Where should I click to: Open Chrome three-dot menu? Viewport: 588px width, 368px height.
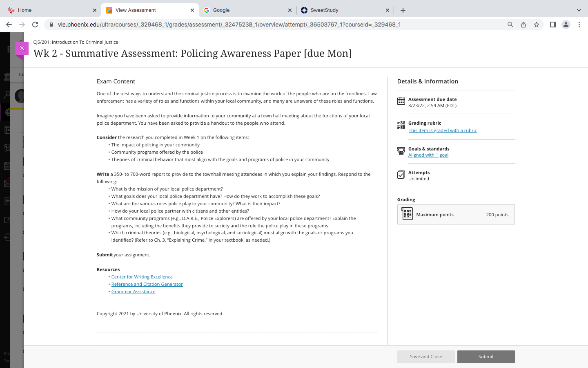(579, 25)
